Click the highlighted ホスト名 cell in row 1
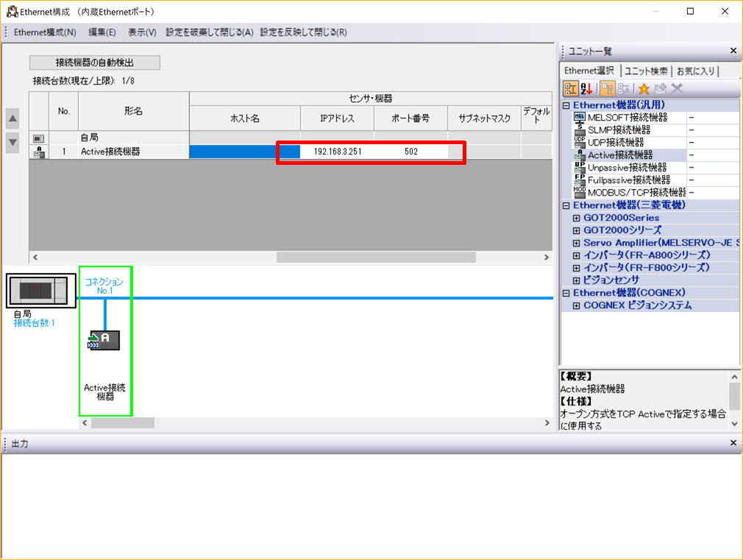 point(244,152)
